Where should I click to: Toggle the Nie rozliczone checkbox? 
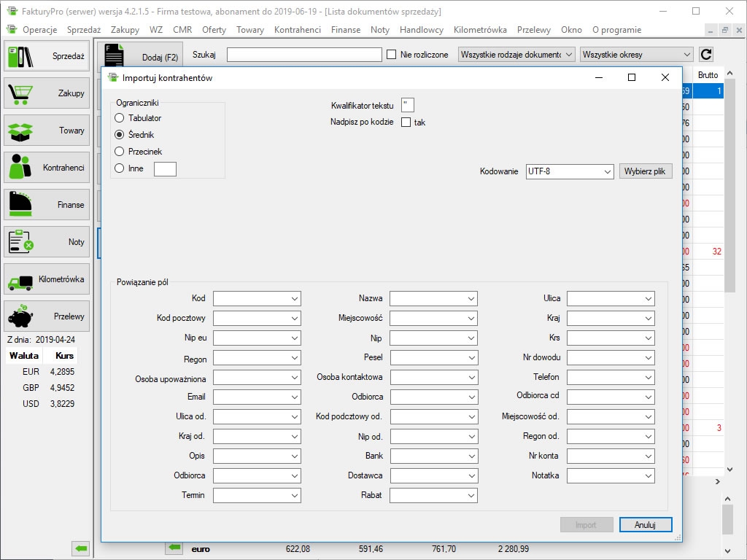click(392, 55)
